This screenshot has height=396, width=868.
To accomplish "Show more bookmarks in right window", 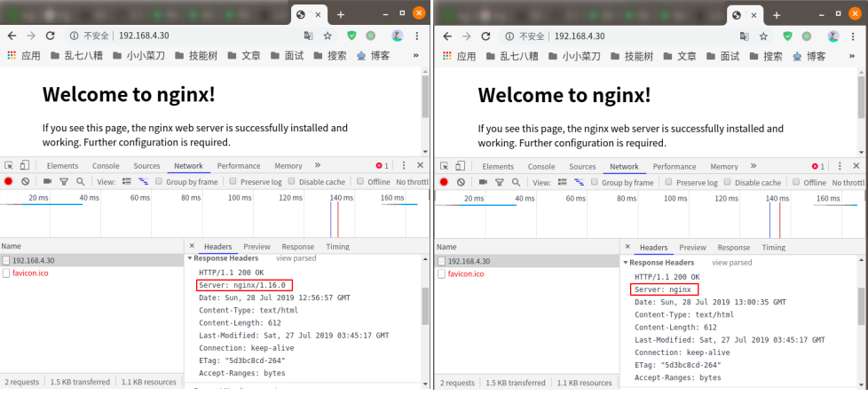I will point(852,56).
